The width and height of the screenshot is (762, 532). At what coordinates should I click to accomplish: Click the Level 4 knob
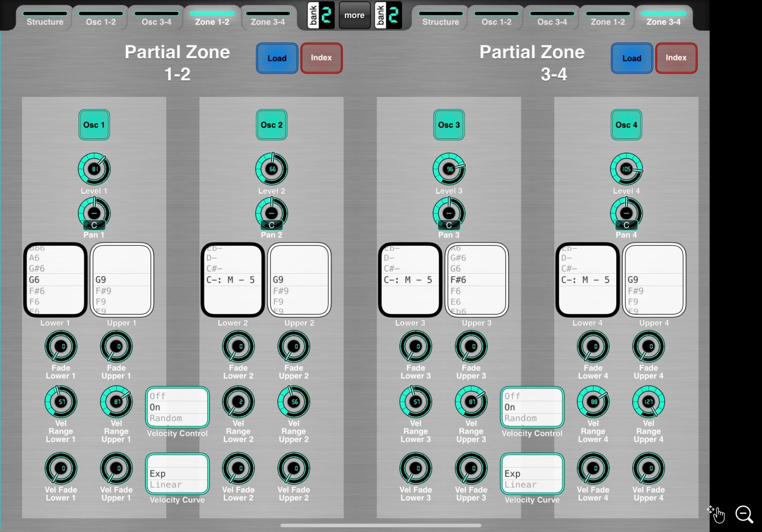pos(627,169)
